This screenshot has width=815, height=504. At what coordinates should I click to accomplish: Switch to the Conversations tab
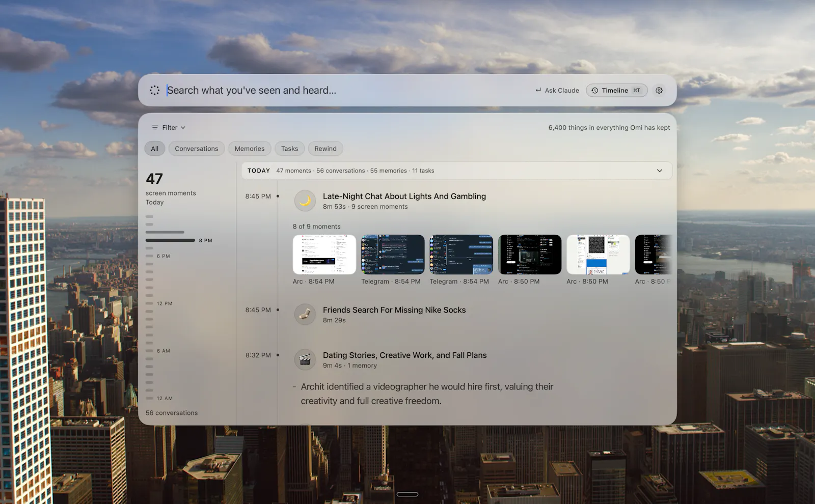tap(197, 149)
